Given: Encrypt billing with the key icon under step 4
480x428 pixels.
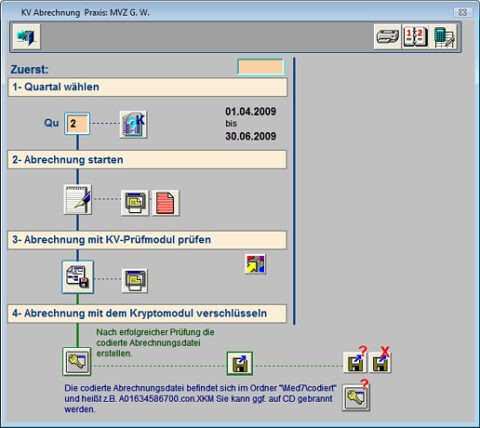Looking at the screenshot, I should coord(77,361).
